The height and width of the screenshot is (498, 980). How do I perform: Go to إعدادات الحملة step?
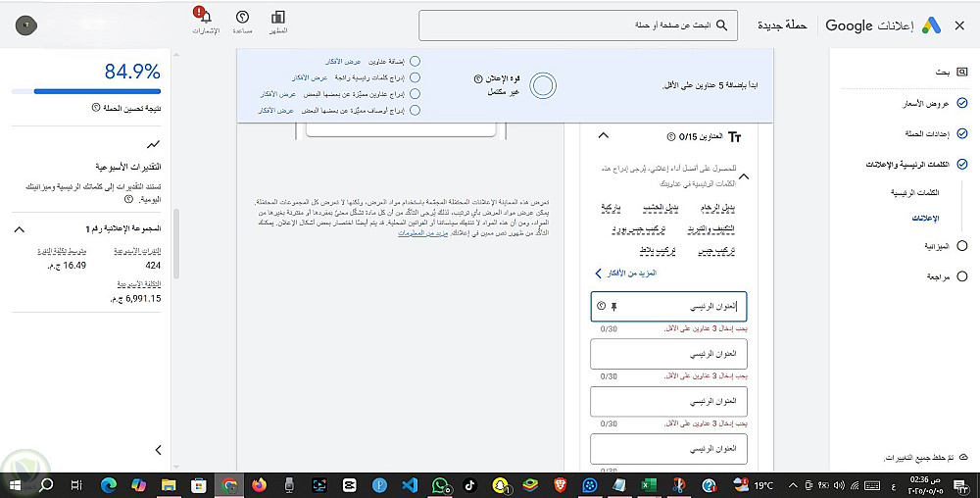[927, 133]
